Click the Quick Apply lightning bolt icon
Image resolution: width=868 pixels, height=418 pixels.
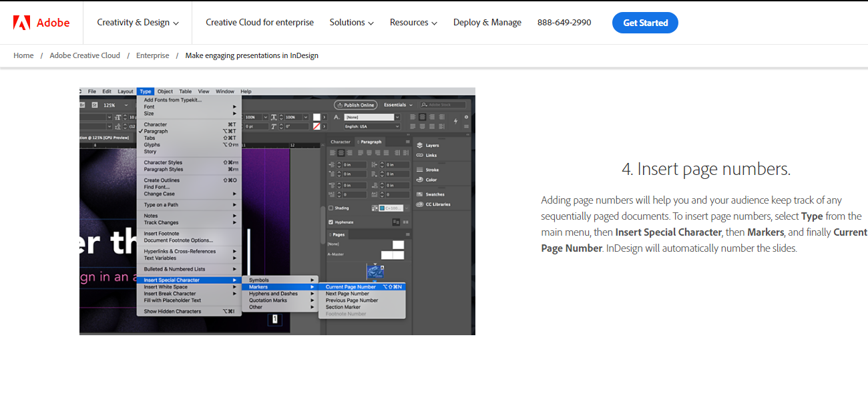tap(455, 121)
